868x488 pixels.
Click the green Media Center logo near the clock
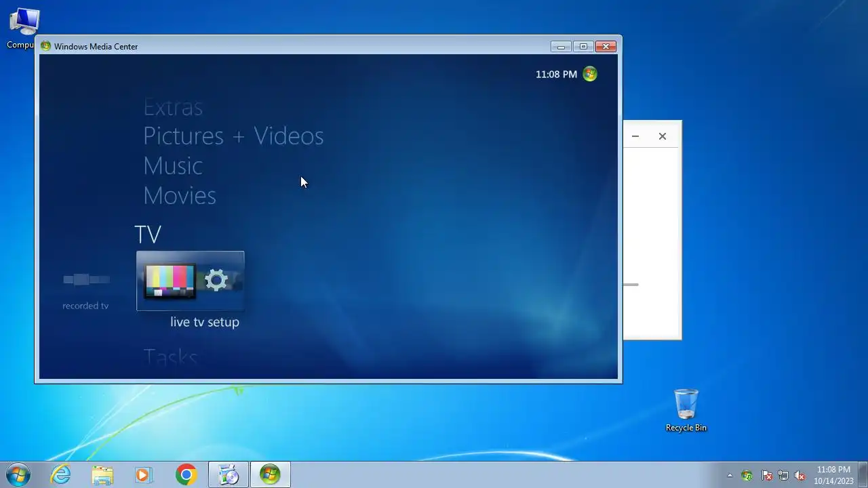coord(590,74)
